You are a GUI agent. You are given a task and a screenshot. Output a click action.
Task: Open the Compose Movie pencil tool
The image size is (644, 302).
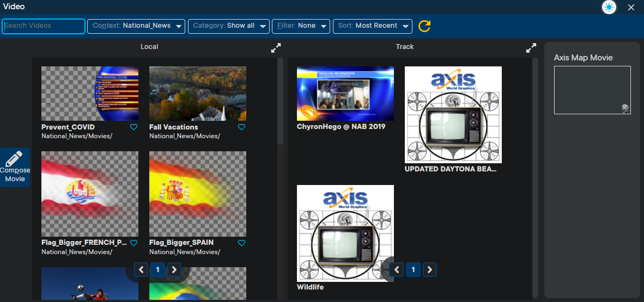pos(15,167)
